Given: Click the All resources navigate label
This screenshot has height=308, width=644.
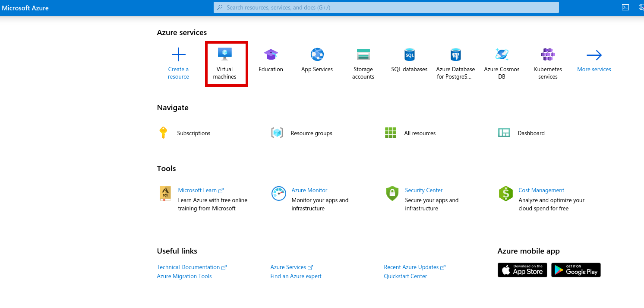Looking at the screenshot, I should click(420, 133).
